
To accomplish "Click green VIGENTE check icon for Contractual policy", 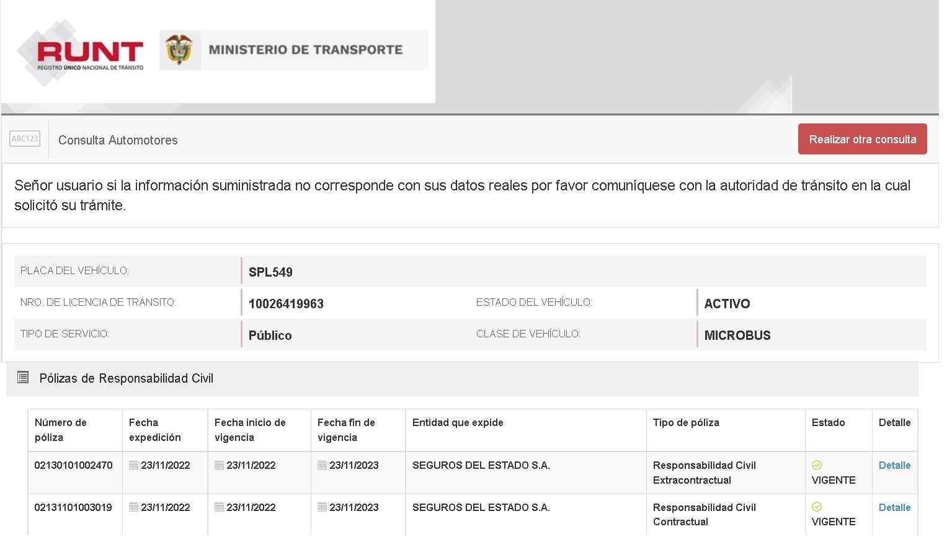I will click(817, 507).
